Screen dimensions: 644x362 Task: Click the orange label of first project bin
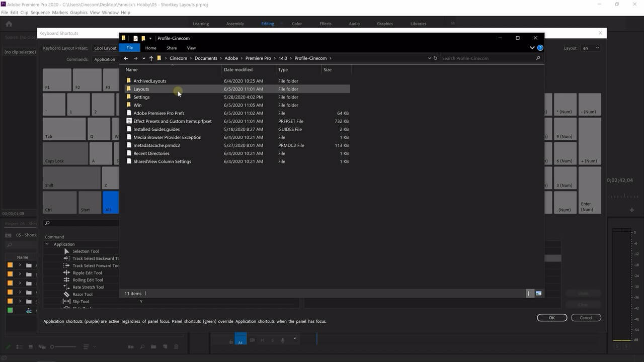pyautogui.click(x=10, y=265)
